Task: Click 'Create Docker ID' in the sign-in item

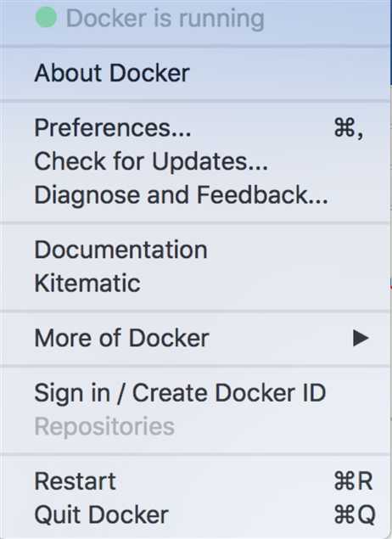Action: coord(229,393)
